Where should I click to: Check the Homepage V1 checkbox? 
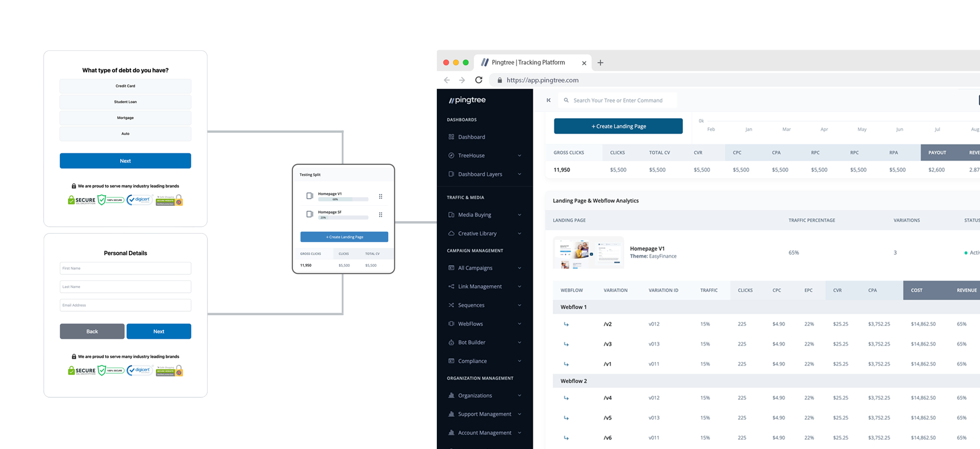[x=309, y=196]
